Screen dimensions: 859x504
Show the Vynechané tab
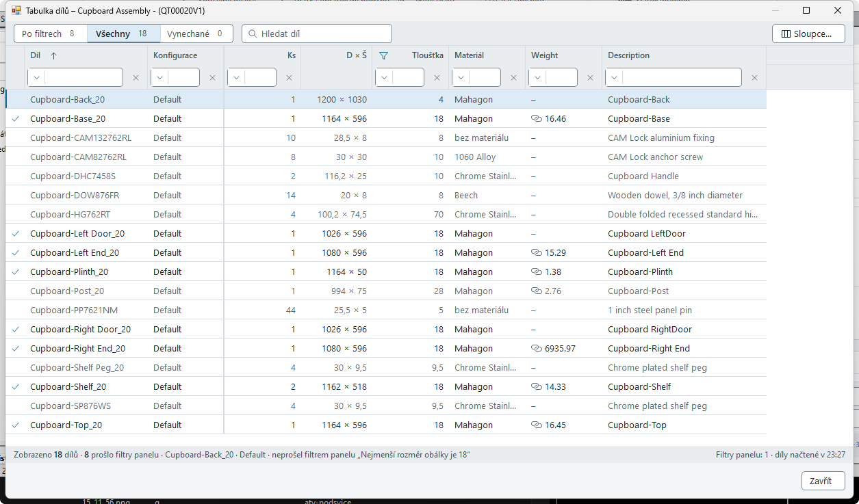tap(196, 34)
